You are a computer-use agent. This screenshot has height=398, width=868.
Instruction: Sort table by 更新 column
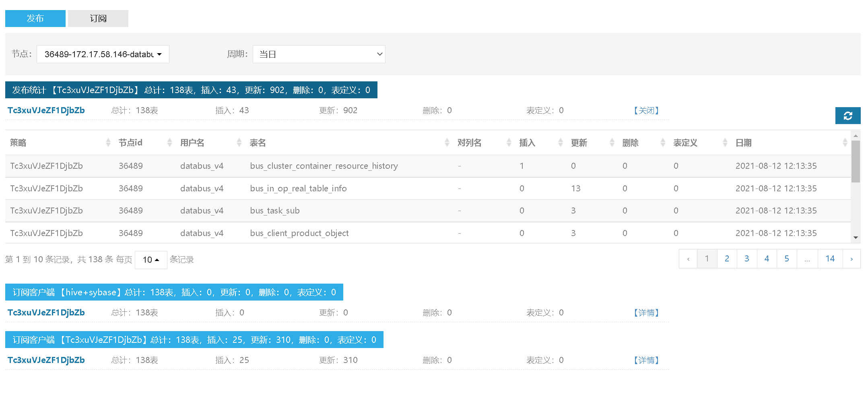(x=612, y=143)
